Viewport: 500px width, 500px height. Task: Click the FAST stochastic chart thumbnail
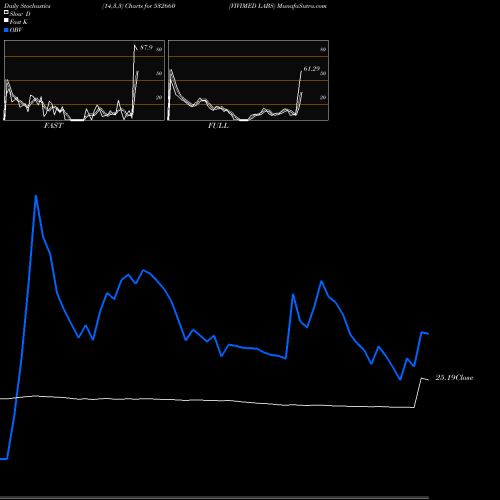tap(84, 80)
